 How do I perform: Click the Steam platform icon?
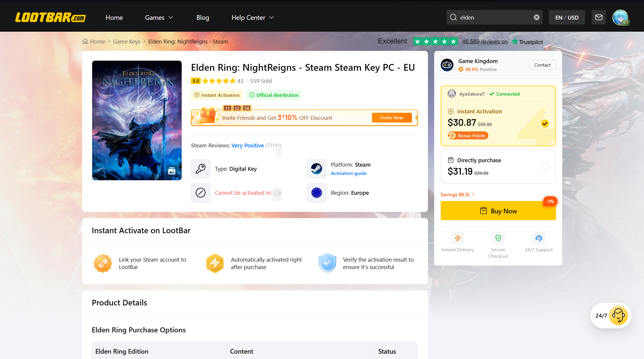317,169
